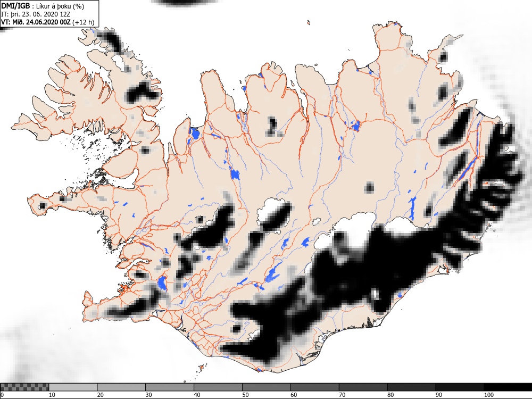Select the 60–70% legend swatch
The width and height of the screenshot is (532, 399).
tap(314, 387)
